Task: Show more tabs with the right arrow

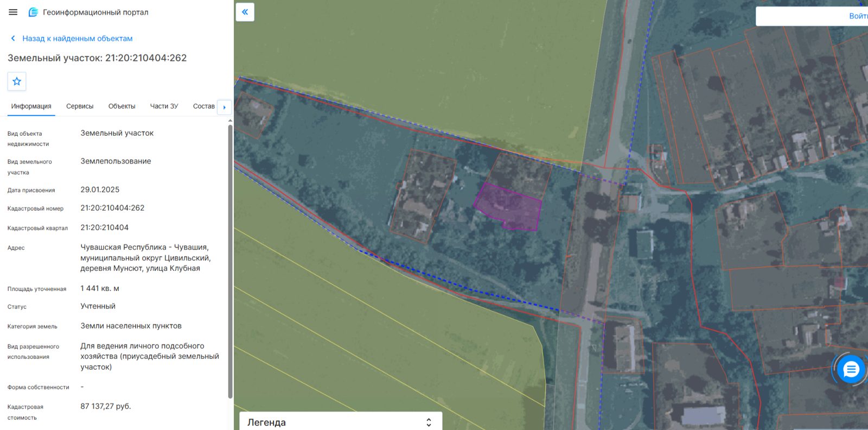Action: point(225,107)
